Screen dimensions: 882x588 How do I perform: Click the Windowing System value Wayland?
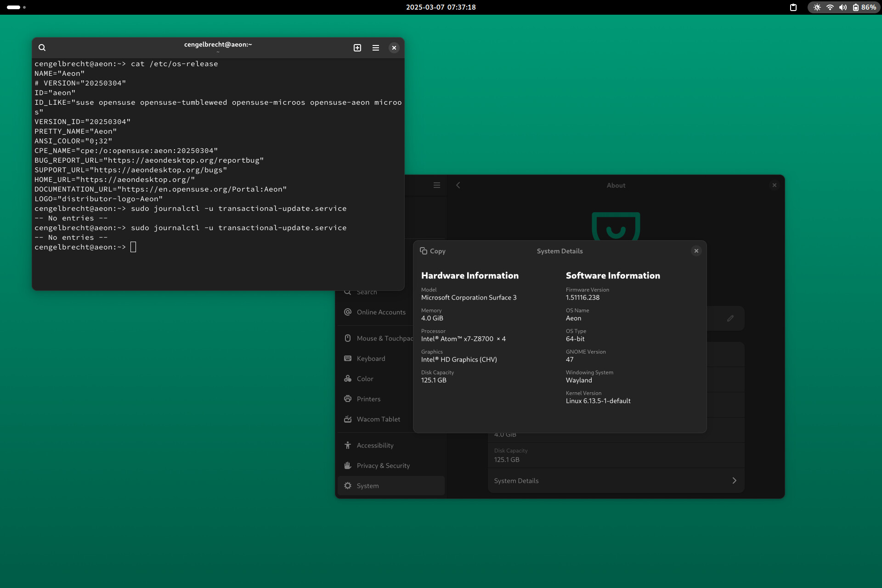[579, 380]
